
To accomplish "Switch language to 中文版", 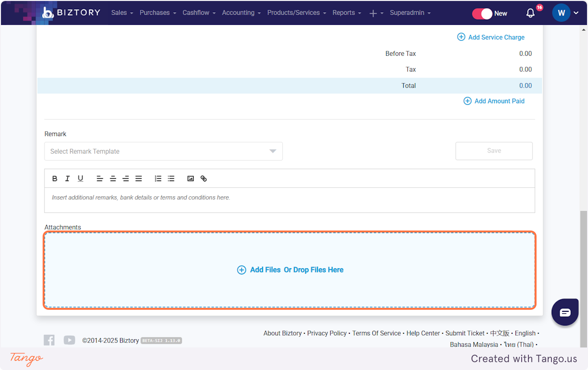I will [x=500, y=333].
